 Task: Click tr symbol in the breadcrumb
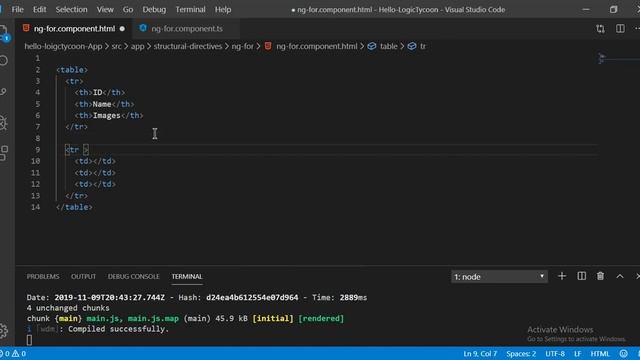tap(423, 46)
